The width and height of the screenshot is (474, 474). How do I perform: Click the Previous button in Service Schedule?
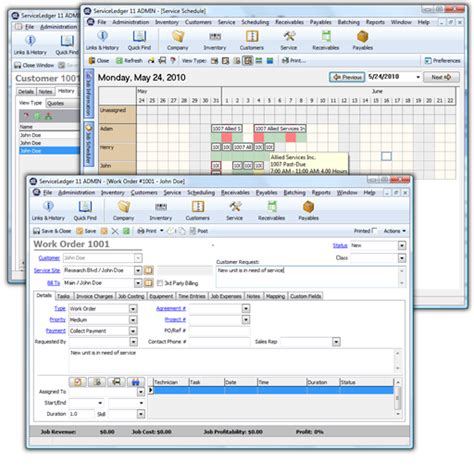(347, 77)
